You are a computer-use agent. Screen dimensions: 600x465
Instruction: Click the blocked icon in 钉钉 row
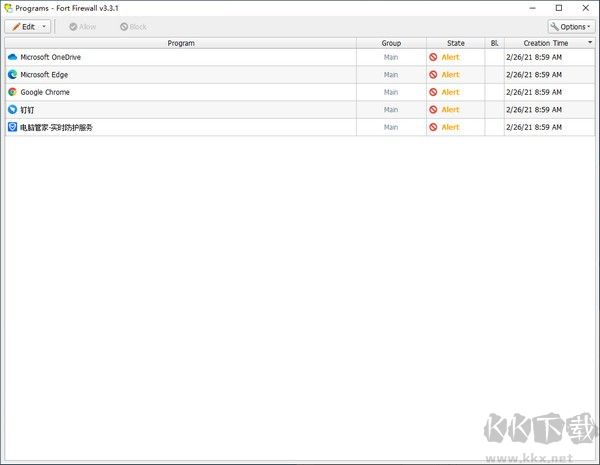[x=433, y=109]
